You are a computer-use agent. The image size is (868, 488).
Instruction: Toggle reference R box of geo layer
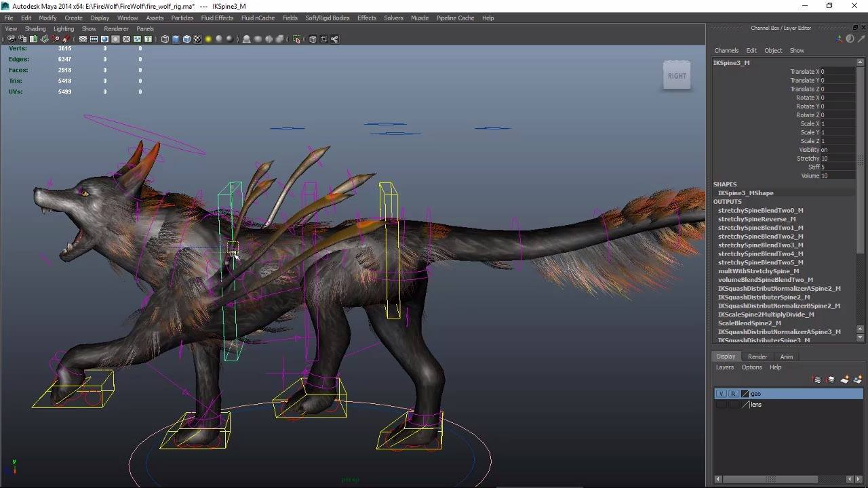(x=733, y=394)
